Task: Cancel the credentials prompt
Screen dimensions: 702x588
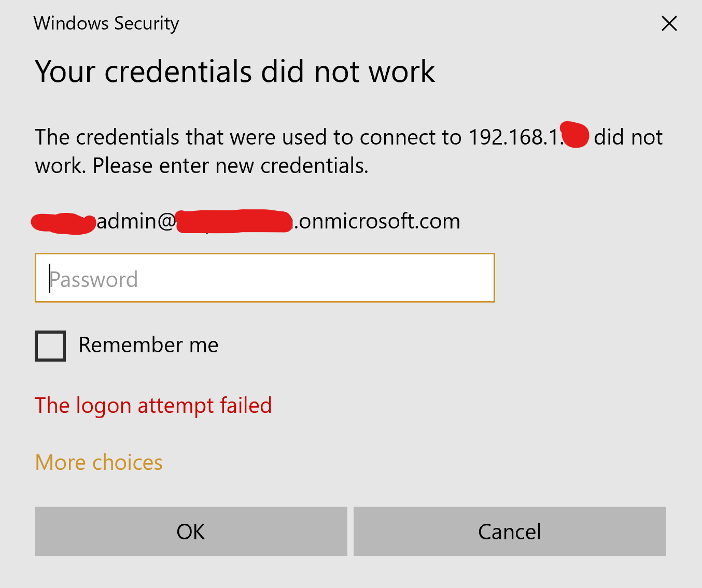Action: point(509,532)
